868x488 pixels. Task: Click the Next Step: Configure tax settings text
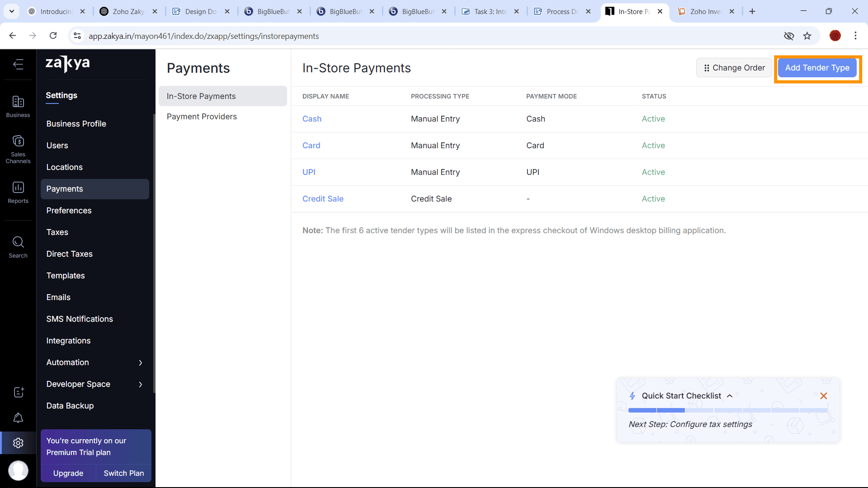tap(690, 424)
